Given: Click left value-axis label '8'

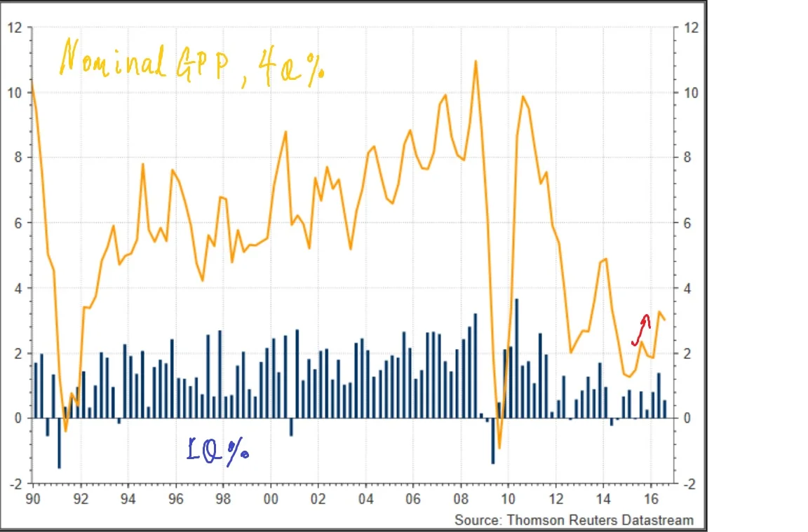Looking at the screenshot, I should [x=18, y=158].
